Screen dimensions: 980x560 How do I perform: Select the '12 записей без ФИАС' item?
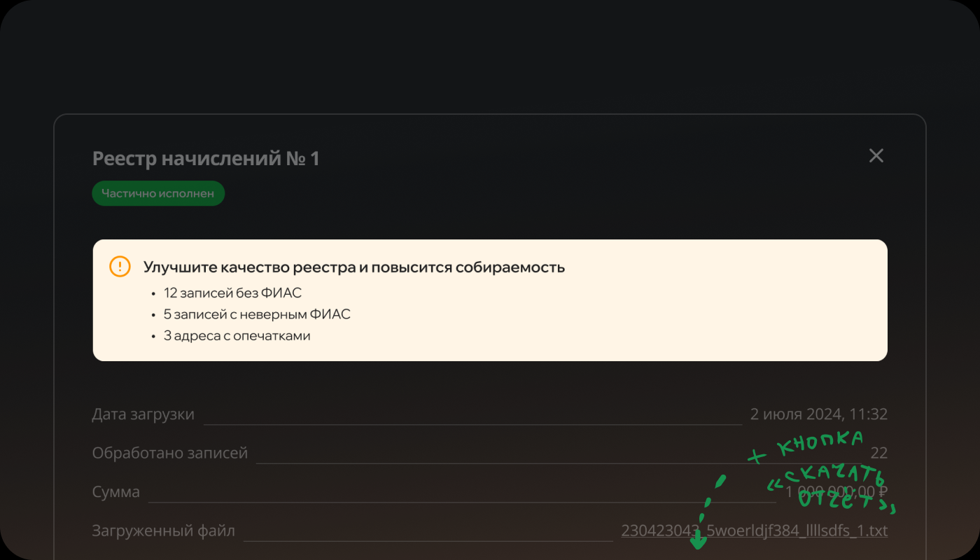[x=232, y=293]
